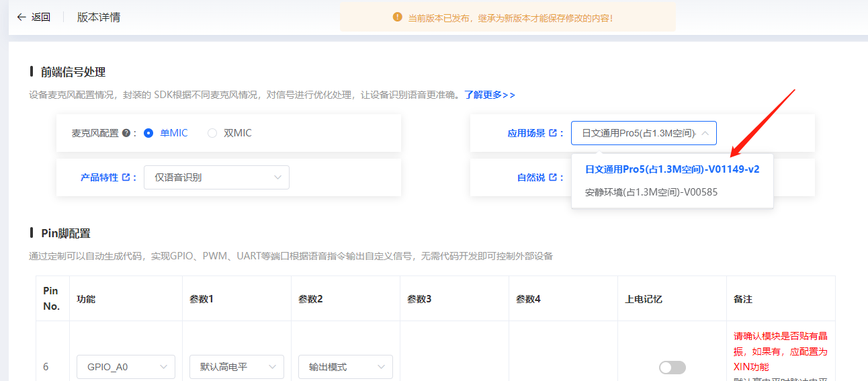Open the 了解更多>> link
This screenshot has width=868, height=381.
pyautogui.click(x=490, y=95)
